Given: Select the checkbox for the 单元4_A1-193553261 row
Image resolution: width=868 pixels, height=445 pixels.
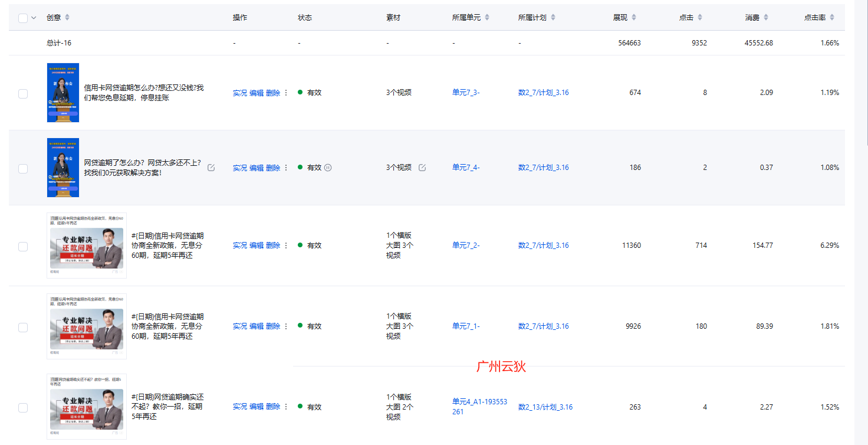Looking at the screenshot, I should (23, 407).
